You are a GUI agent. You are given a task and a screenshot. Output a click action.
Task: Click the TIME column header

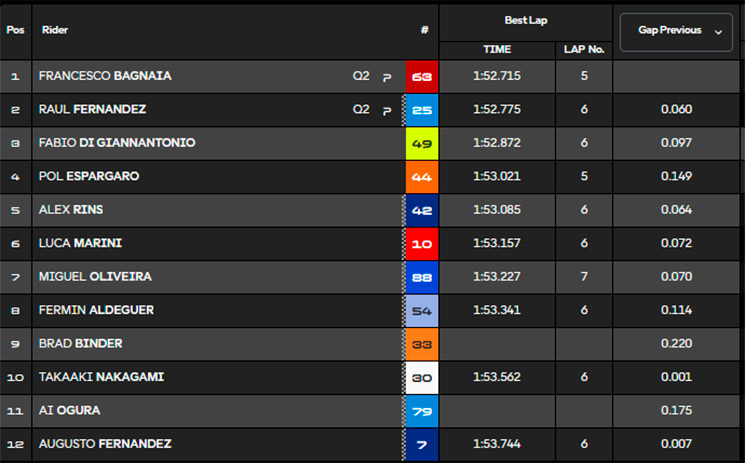[x=497, y=49]
